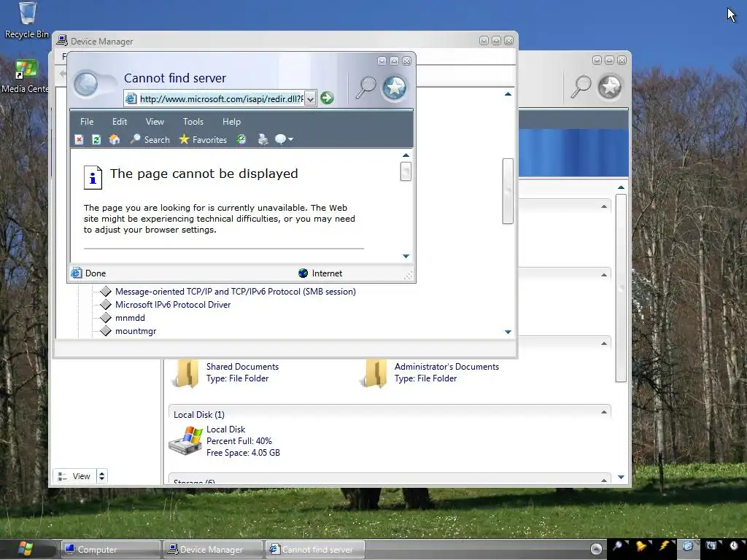Click Internet Explorer icon in system tray
This screenshot has width=747, height=560.
(687, 545)
